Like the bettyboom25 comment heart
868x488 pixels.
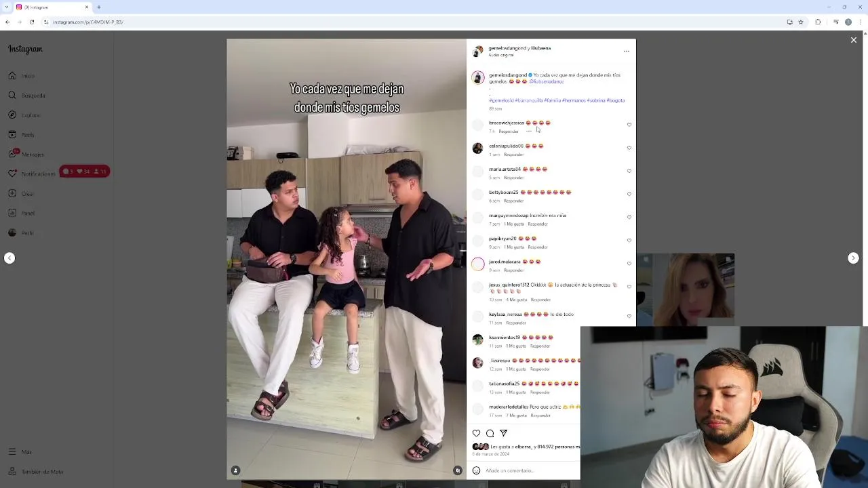pos(629,194)
